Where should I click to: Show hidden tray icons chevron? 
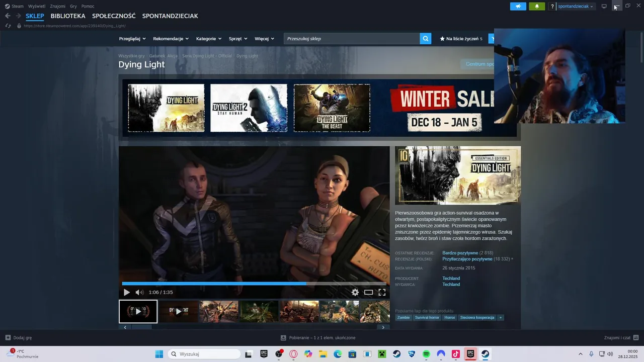click(580, 354)
